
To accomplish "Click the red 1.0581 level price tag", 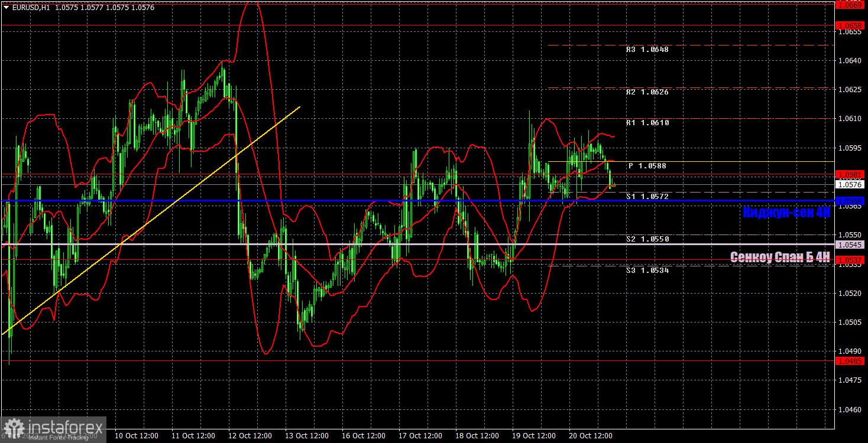I will [x=850, y=175].
